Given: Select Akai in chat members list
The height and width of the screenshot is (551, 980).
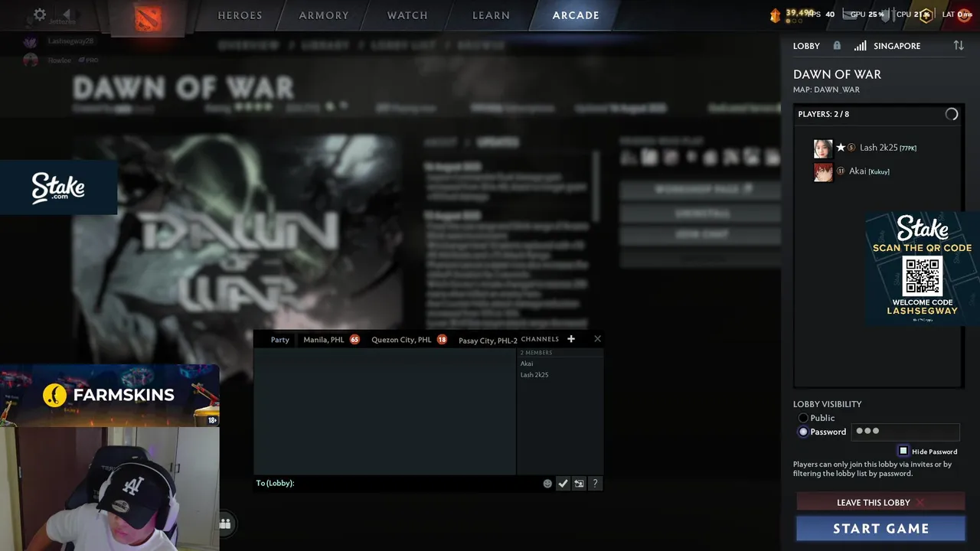Looking at the screenshot, I should click(527, 364).
